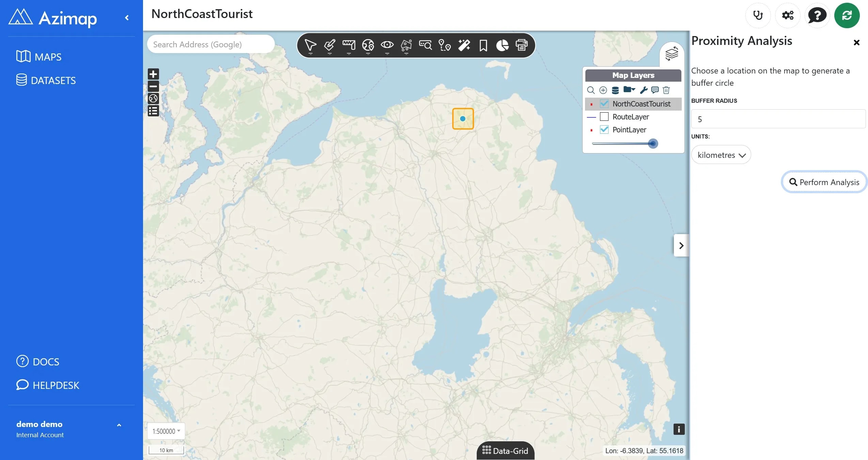Click the Perform Analysis button
The width and height of the screenshot is (868, 460).
click(x=824, y=182)
